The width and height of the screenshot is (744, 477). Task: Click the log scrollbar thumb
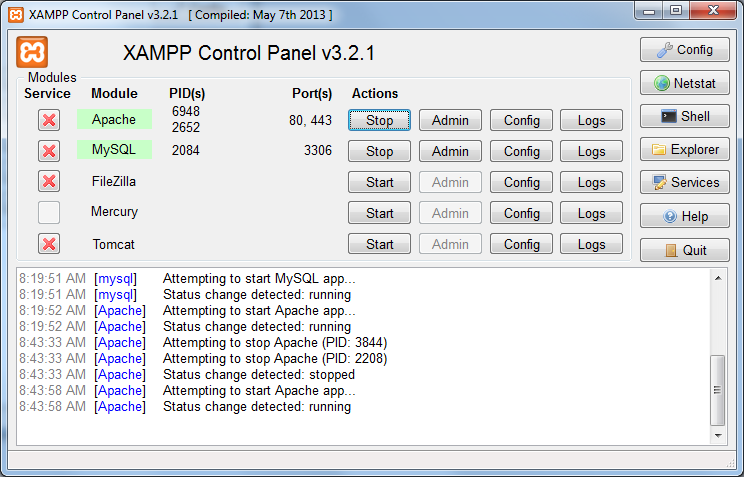tap(717, 390)
